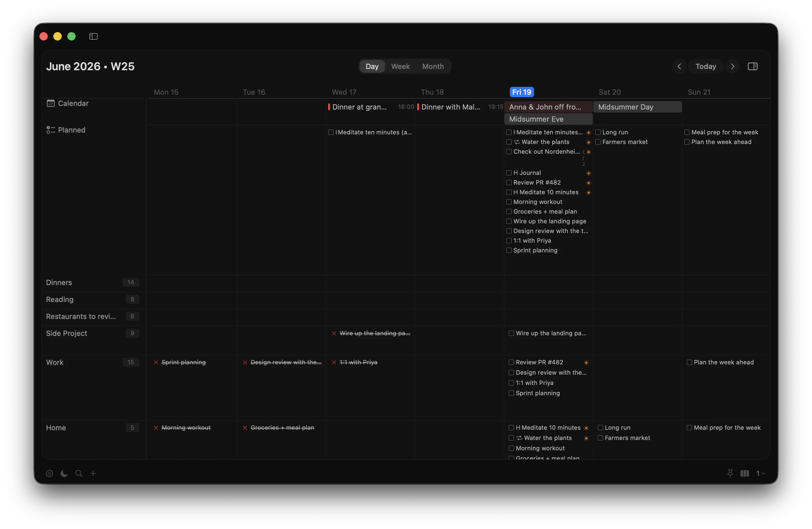Viewport: 812px width, 529px height.
Task: Click the Work count badge 15
Action: click(x=131, y=362)
